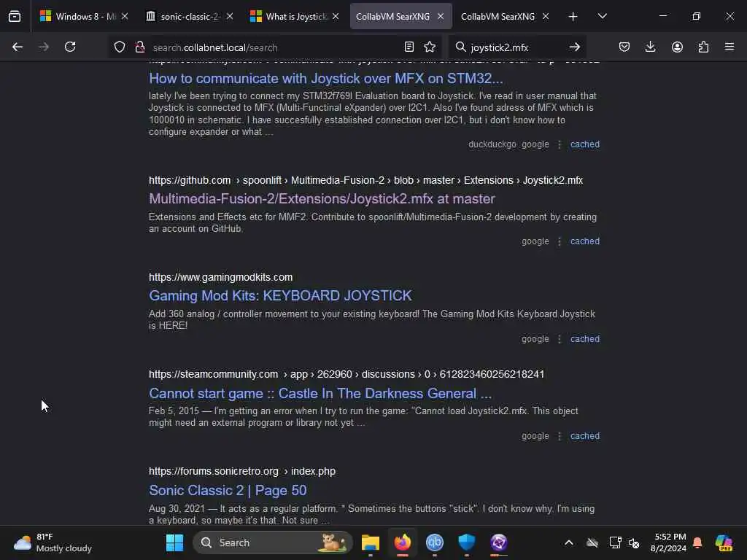Click the network display tray icon
This screenshot has width=747, height=560.
pos(615,542)
